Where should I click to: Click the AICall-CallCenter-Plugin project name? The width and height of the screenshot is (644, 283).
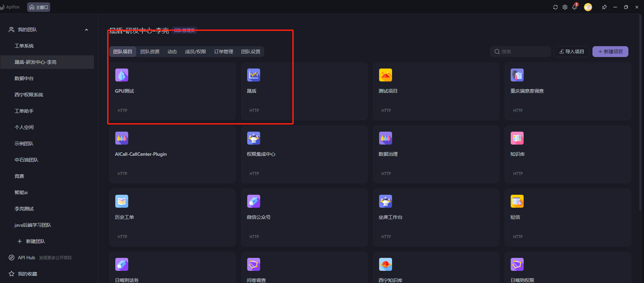pos(141,154)
